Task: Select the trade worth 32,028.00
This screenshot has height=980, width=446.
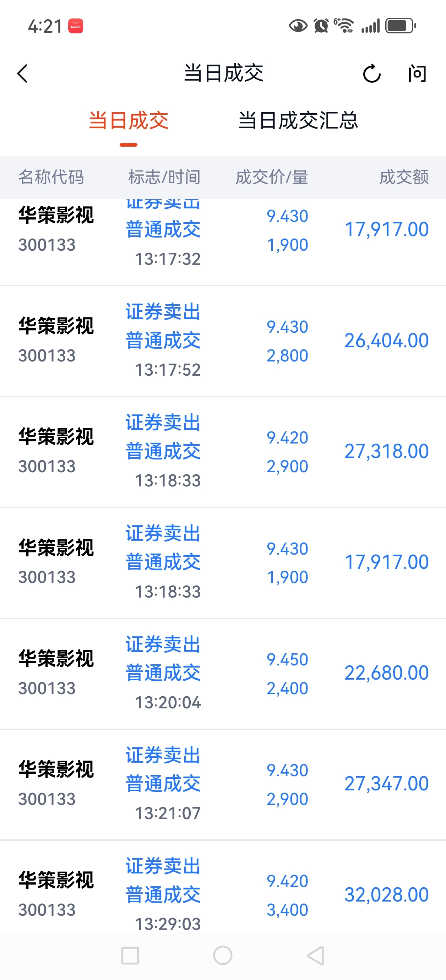Action: coord(223,894)
